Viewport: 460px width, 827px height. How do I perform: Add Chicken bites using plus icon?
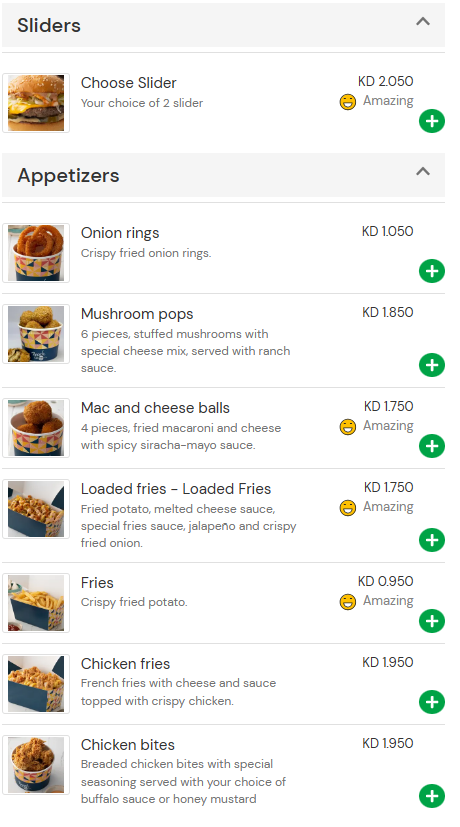coord(432,796)
